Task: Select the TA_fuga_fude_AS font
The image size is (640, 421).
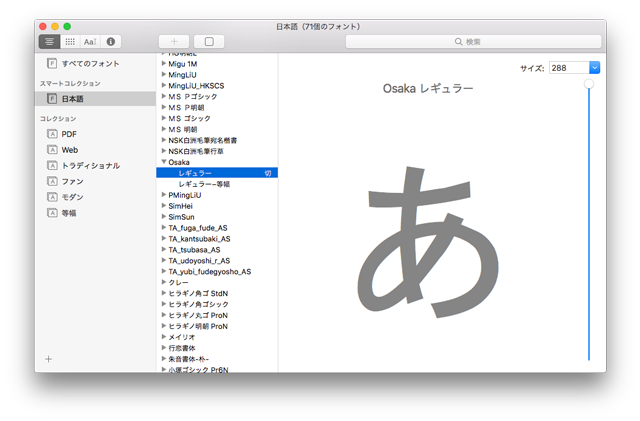Action: 198,228
